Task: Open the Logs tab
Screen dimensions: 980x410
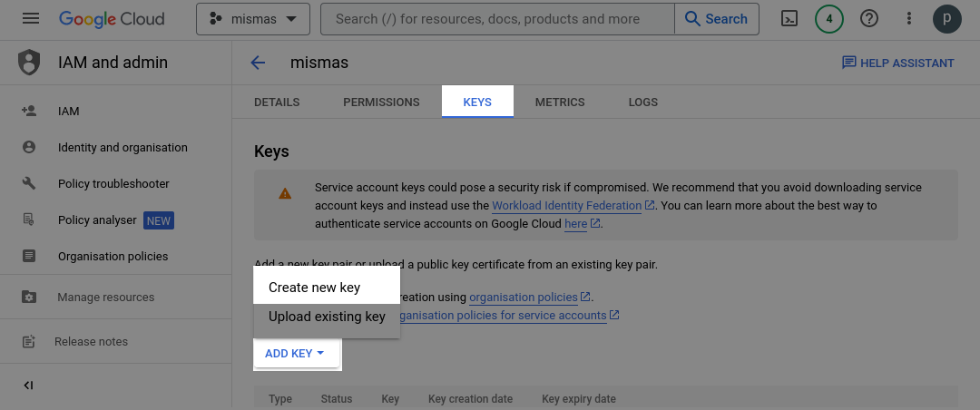Action: tap(643, 102)
